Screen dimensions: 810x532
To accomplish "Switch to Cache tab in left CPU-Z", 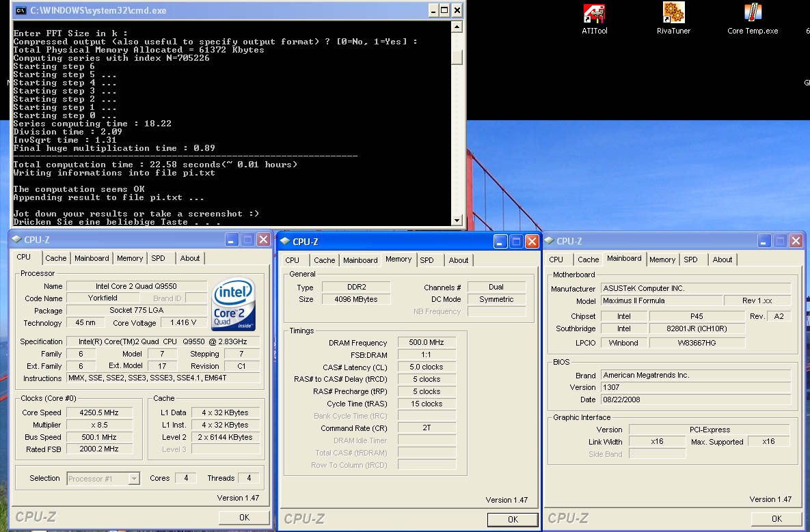I will (x=56, y=258).
